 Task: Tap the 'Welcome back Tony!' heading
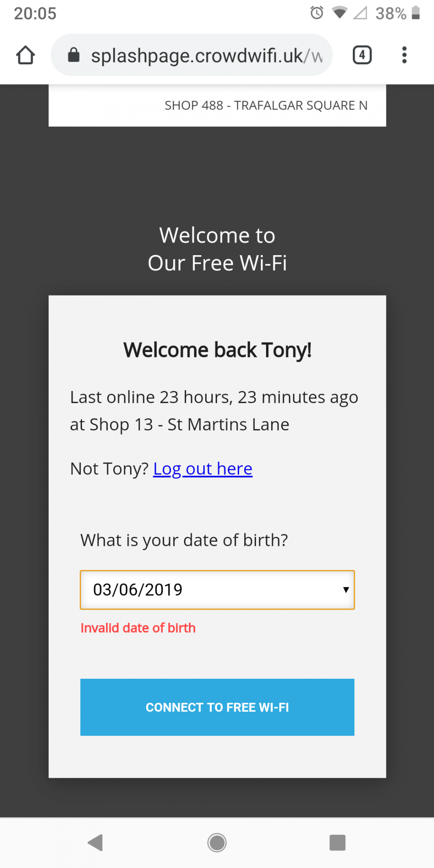217,350
